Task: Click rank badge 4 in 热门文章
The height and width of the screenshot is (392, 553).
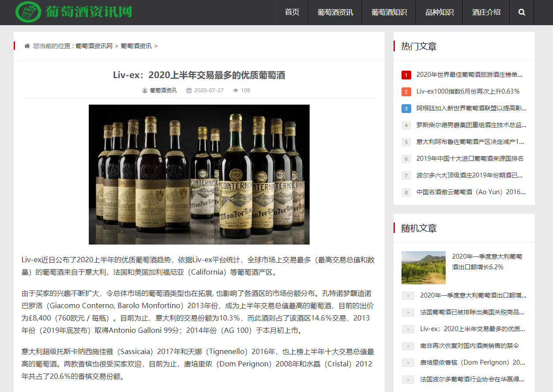Action: pos(406,125)
